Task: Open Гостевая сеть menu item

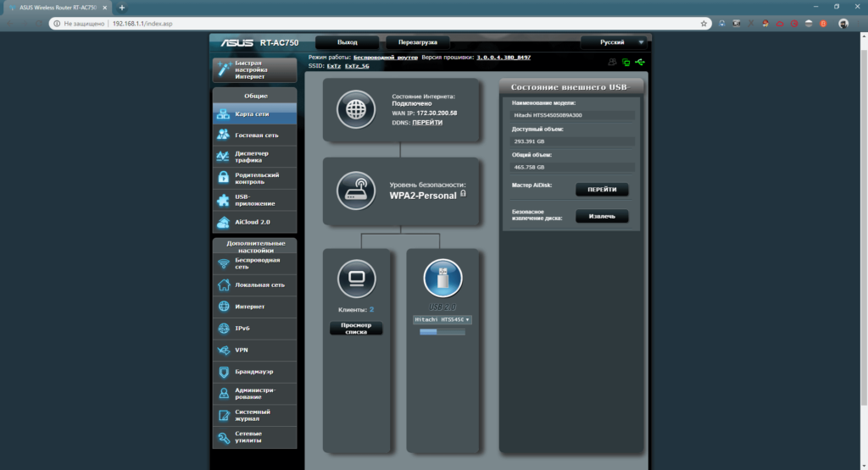Action: 254,135
